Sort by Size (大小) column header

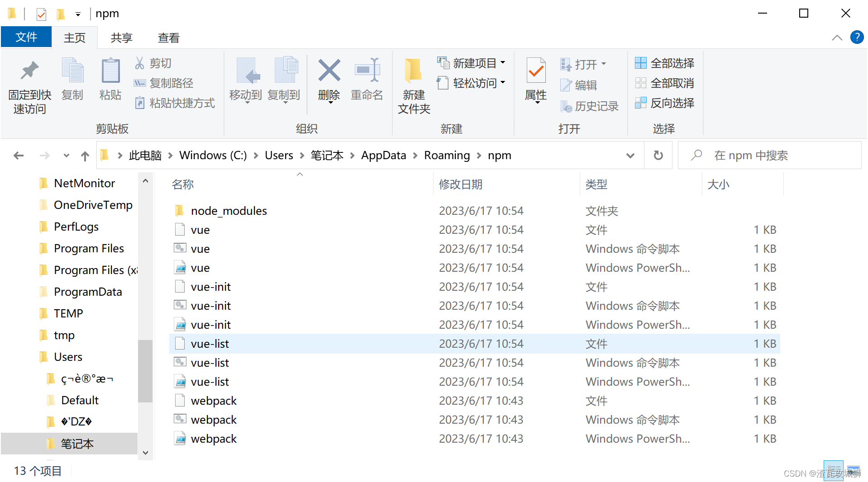tap(719, 184)
